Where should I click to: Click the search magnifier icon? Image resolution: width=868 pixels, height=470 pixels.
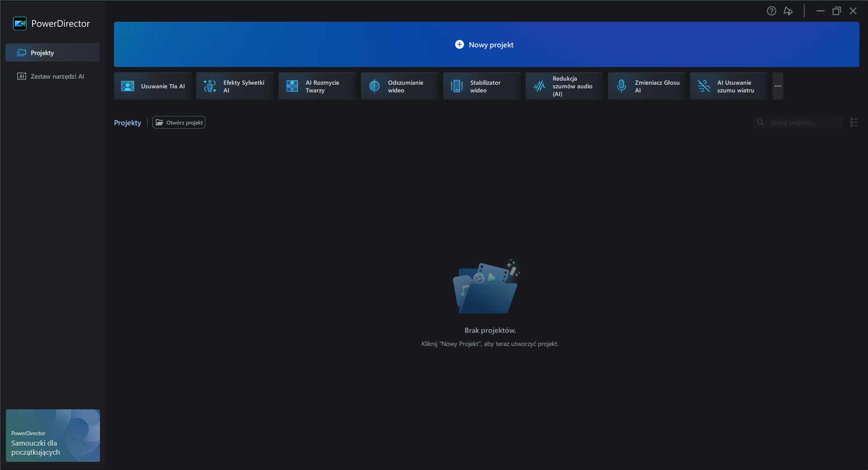pyautogui.click(x=760, y=122)
